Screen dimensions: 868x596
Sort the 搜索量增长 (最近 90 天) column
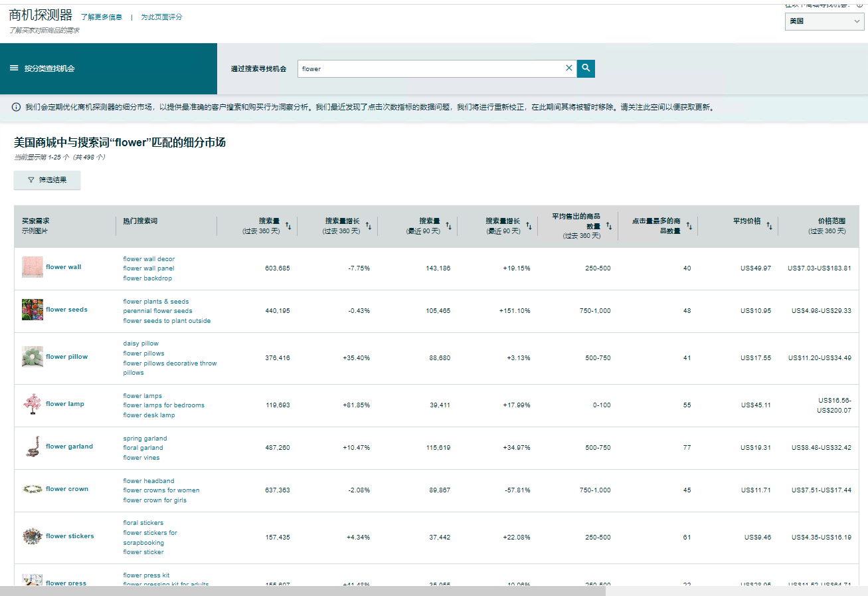pos(529,225)
